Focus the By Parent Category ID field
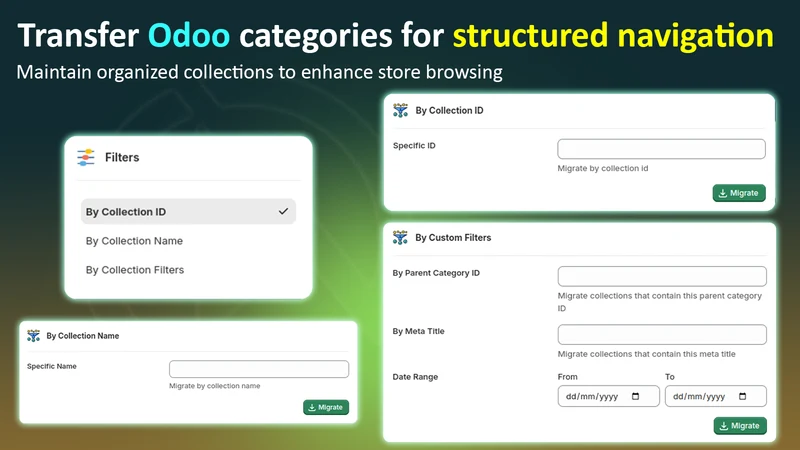 point(662,276)
